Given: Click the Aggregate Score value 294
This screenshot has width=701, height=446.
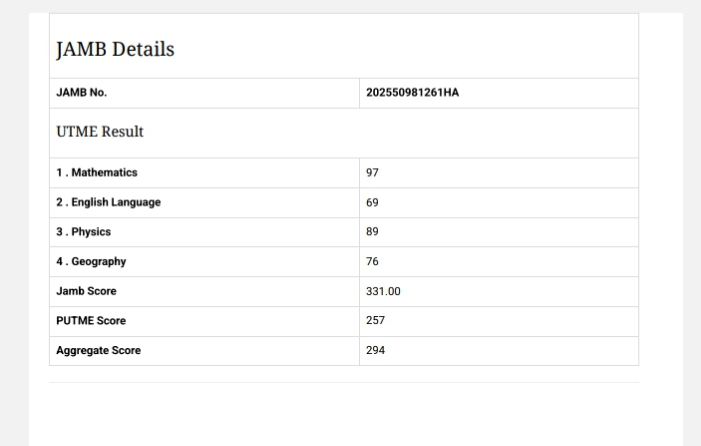Looking at the screenshot, I should (376, 351).
